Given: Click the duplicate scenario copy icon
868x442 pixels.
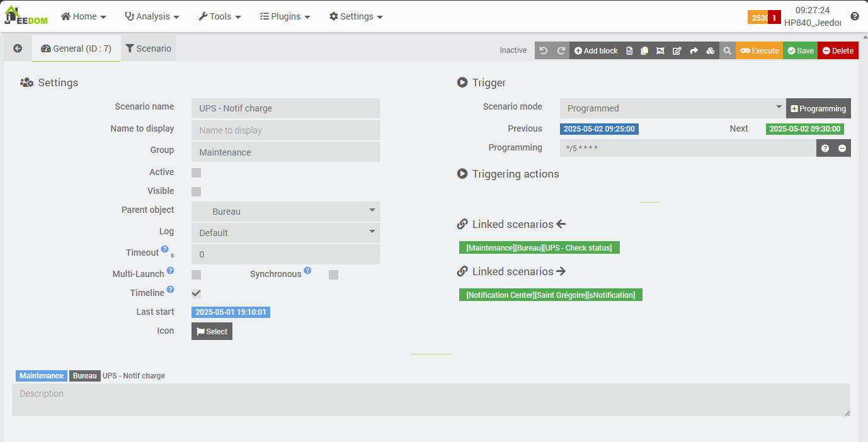Looking at the screenshot, I should [644, 50].
